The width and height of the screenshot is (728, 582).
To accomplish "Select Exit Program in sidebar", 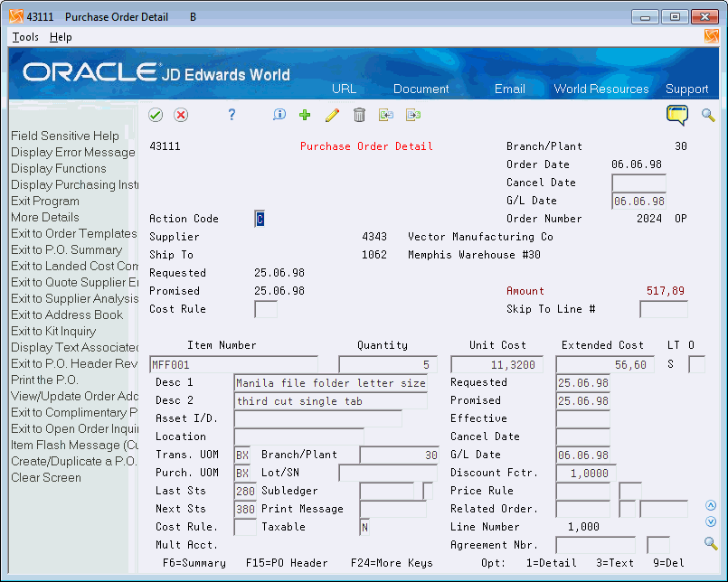I will coord(45,201).
